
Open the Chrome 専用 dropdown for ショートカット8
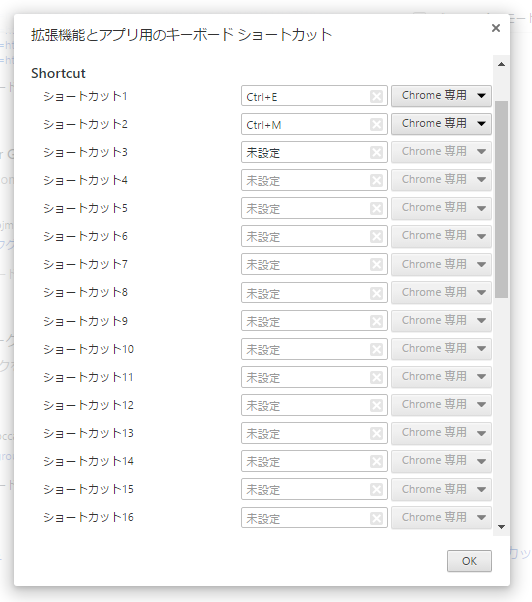(x=441, y=293)
